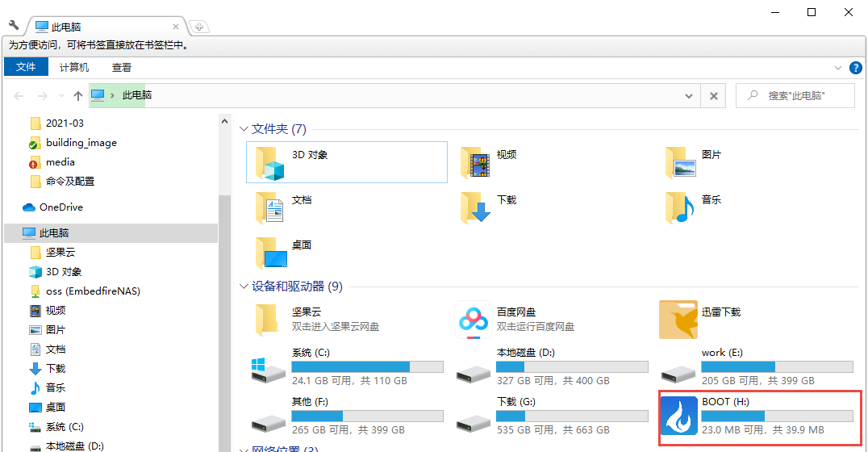
Task: Open 3D 对象 in the navigation pane
Action: [x=64, y=272]
